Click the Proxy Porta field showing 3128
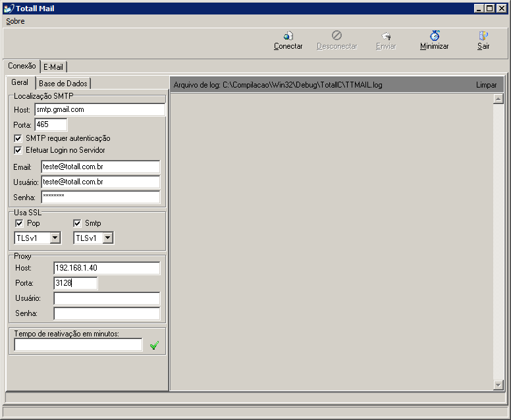 coord(76,283)
